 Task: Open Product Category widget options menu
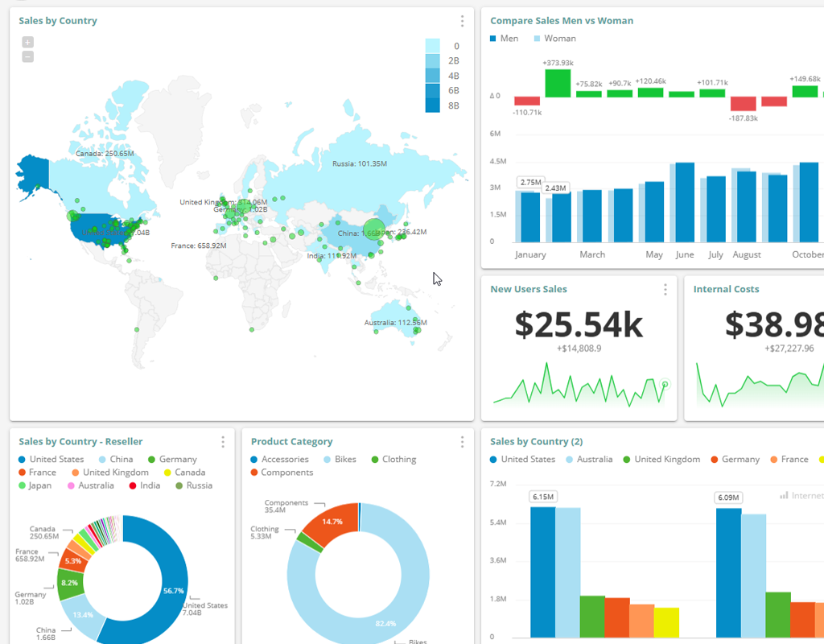coord(462,441)
